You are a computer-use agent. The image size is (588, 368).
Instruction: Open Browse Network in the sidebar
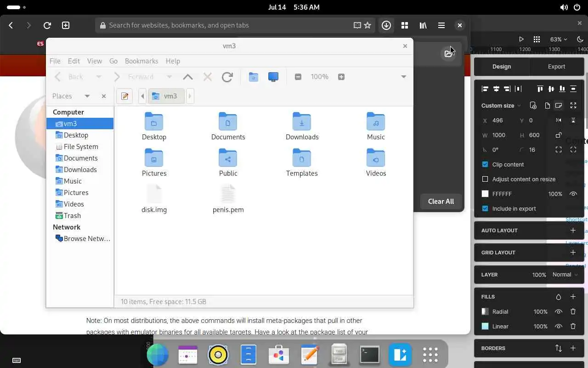(80, 238)
